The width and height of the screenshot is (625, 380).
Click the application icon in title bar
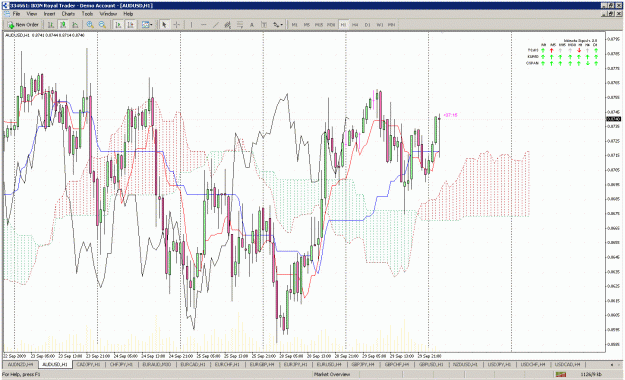[5, 6]
